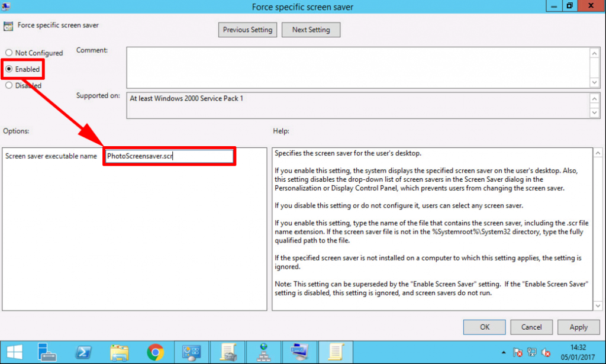
Task: Select the Not Configured option
Action: coord(10,53)
